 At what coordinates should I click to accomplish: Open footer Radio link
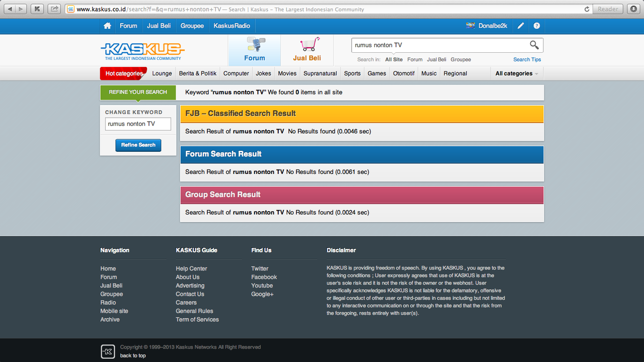coord(108,303)
